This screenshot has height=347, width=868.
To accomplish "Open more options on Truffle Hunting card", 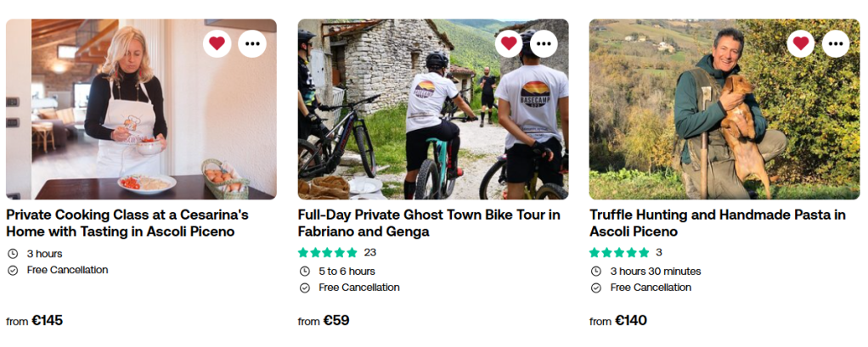I will click(x=836, y=43).
